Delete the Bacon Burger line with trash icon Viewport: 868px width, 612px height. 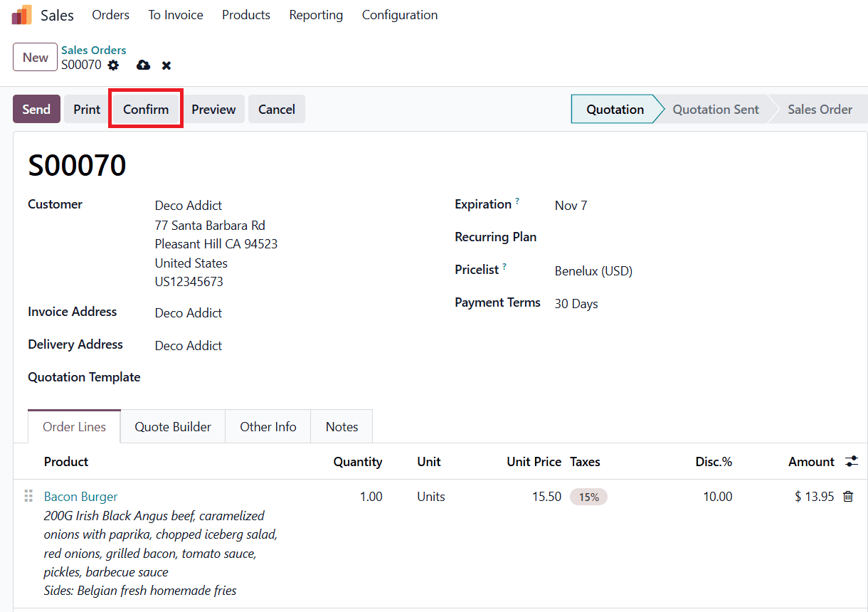coord(848,497)
